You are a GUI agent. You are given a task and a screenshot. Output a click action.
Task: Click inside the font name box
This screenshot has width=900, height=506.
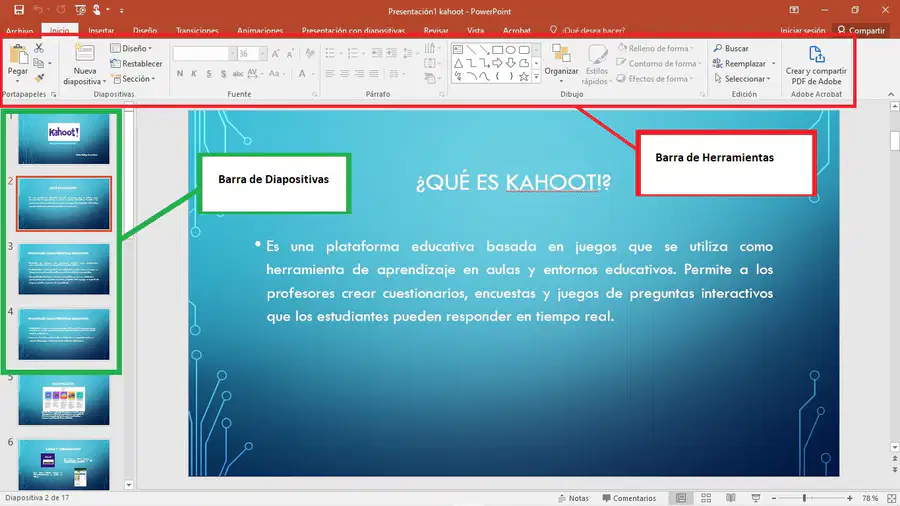click(200, 53)
